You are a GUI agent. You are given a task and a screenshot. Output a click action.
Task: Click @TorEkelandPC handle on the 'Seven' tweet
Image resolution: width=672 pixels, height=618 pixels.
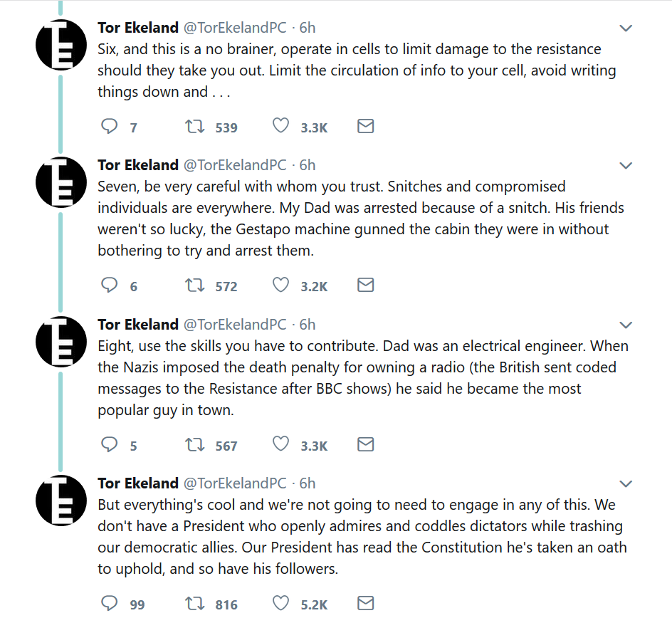(236, 165)
